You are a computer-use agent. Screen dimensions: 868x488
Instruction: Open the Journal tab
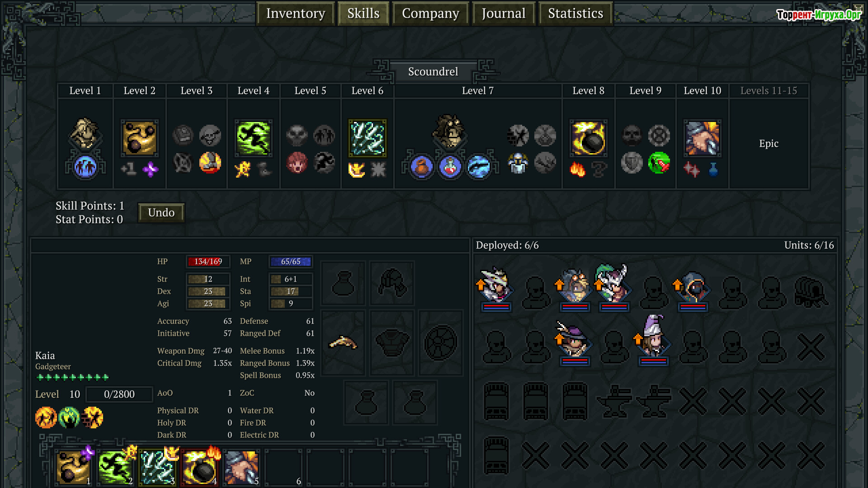point(504,14)
